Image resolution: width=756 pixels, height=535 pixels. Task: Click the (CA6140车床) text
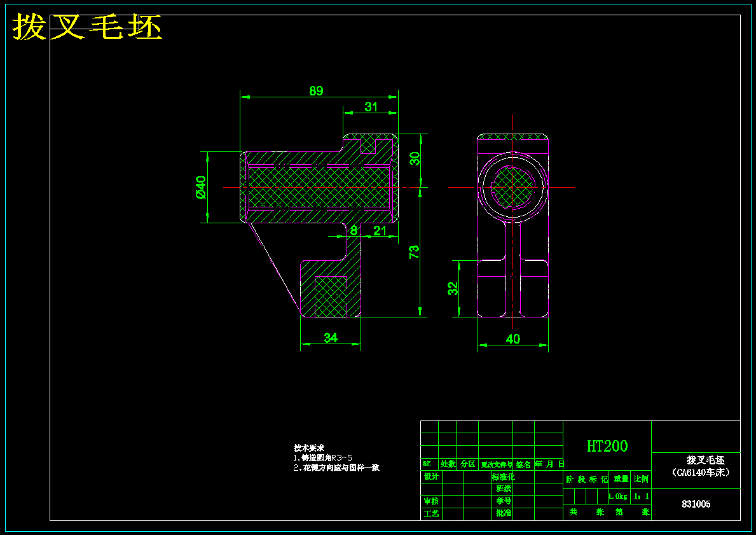coord(701,473)
